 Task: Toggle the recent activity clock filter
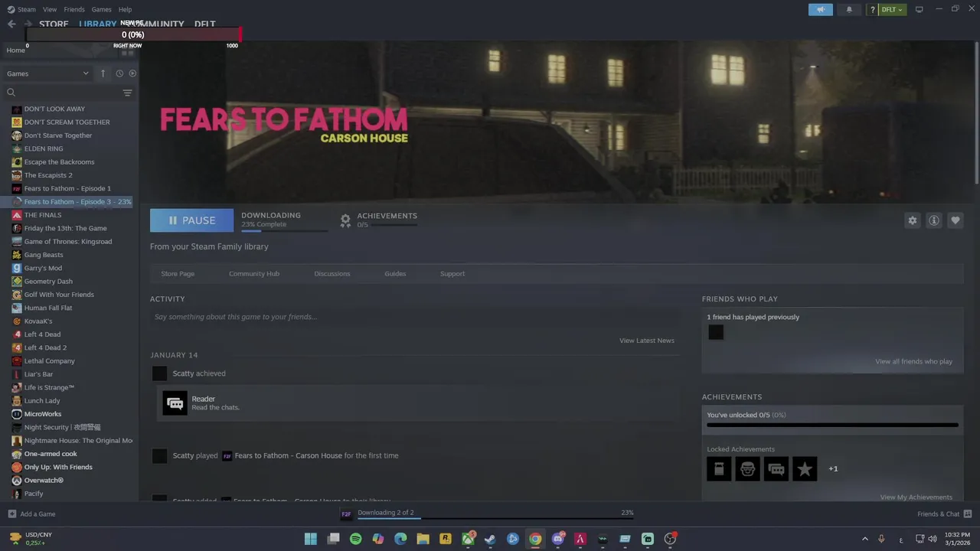coord(119,73)
